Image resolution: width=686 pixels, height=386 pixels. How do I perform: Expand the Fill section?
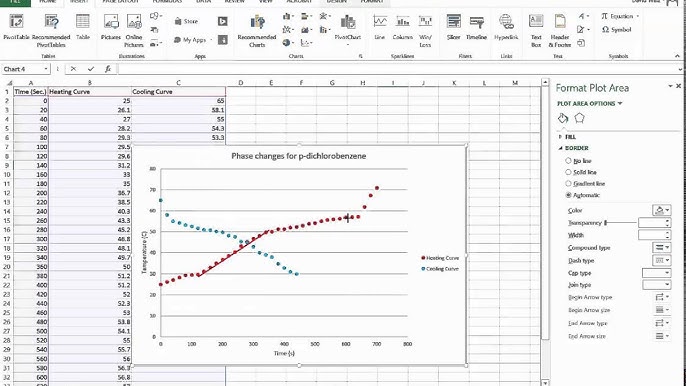(567, 137)
